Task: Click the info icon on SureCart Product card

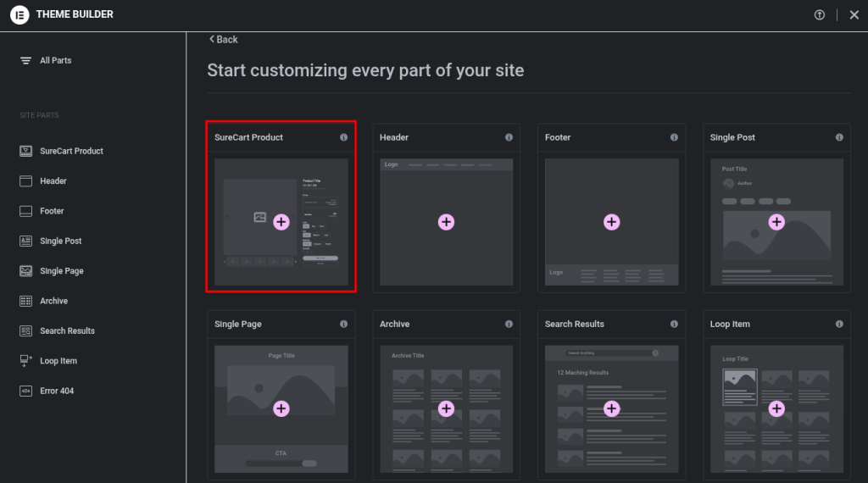Action: pyautogui.click(x=343, y=137)
